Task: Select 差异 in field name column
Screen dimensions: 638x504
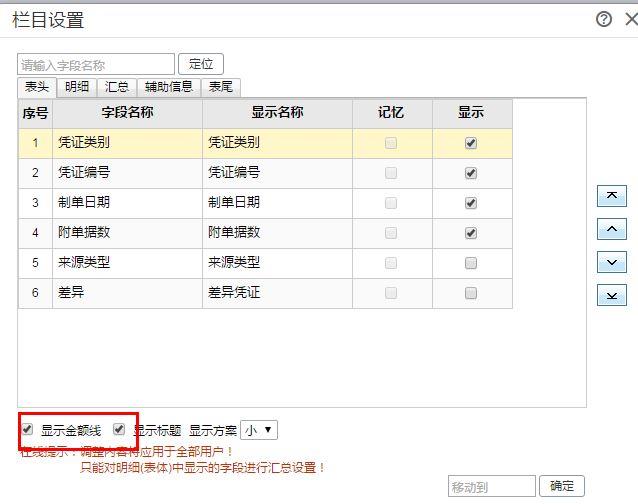Action: 127,293
